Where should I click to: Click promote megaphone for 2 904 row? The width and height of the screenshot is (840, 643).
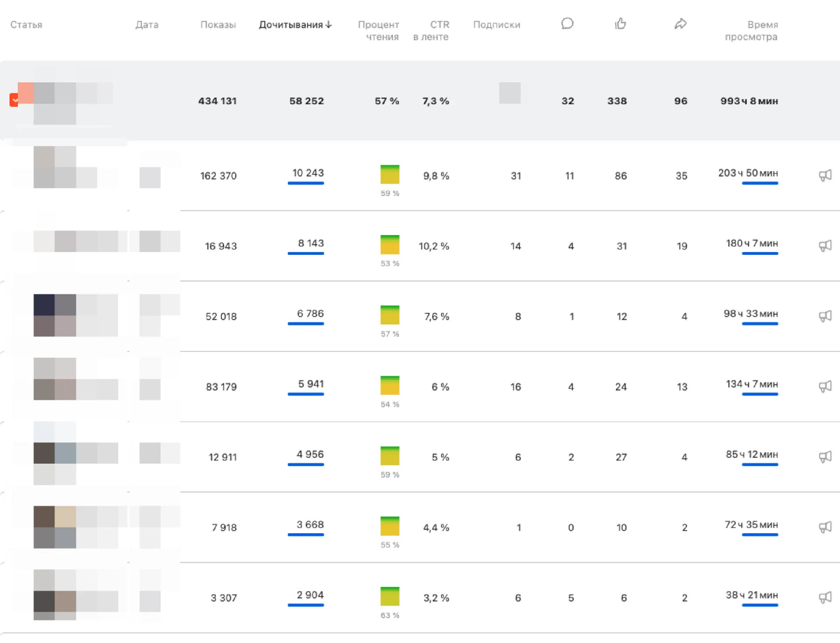pos(825,597)
